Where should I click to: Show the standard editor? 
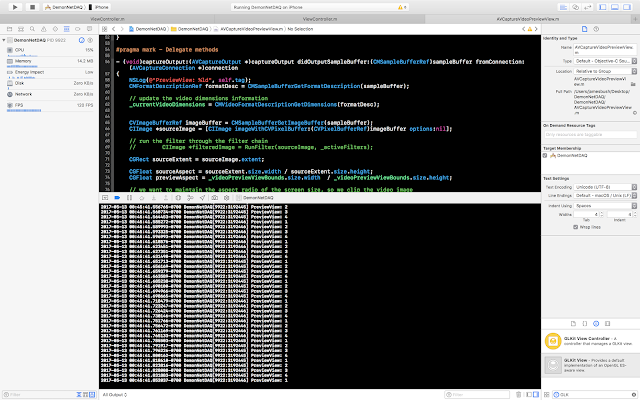[x=563, y=7]
